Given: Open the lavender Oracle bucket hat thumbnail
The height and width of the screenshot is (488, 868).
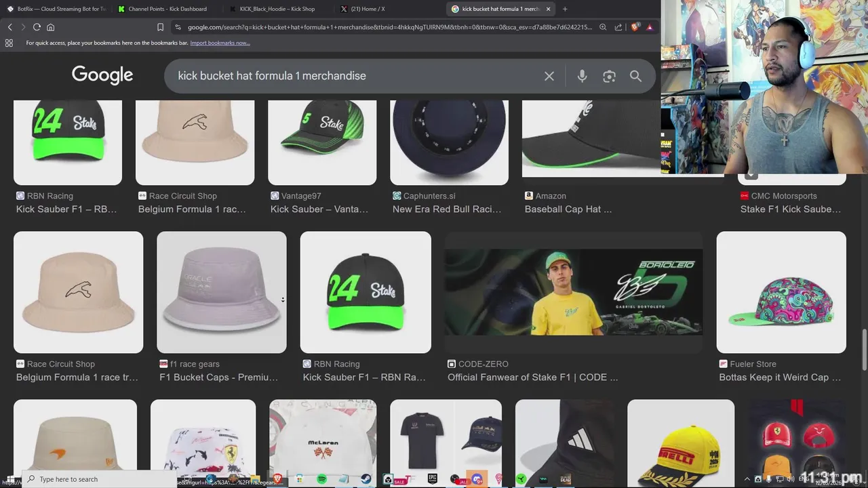Looking at the screenshot, I should pyautogui.click(x=222, y=292).
